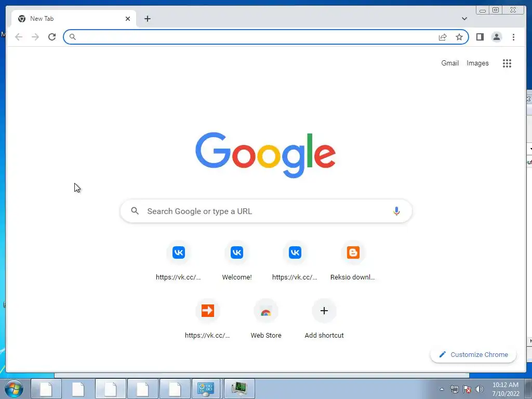Open the control panel taskbar item
Image resolution: width=532 pixels, height=399 pixels.
206,389
